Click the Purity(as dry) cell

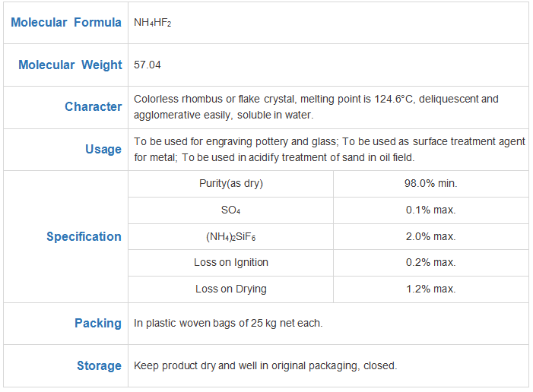tap(231, 183)
